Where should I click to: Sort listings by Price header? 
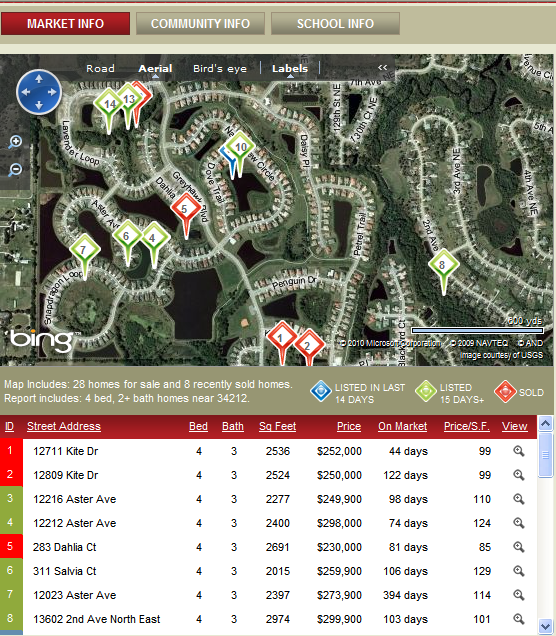pyautogui.click(x=349, y=426)
